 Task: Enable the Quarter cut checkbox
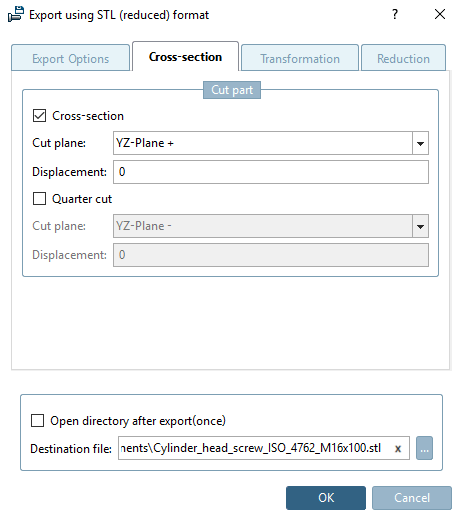[x=39, y=199]
